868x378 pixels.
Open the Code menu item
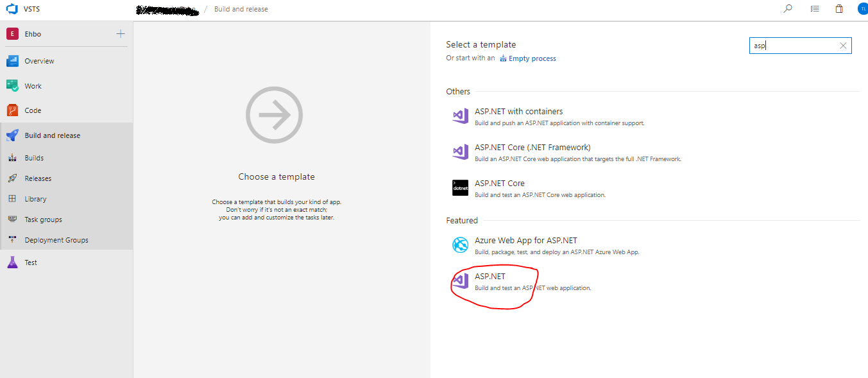(33, 110)
